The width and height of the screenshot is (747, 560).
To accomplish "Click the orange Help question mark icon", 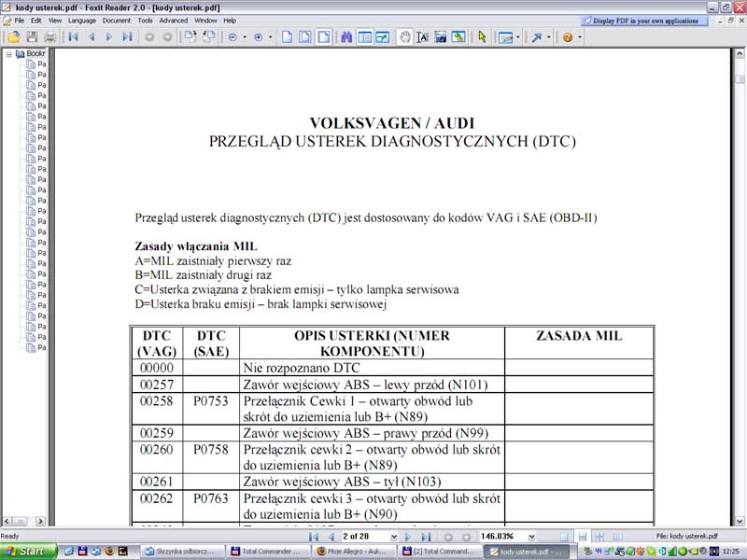I will point(568,37).
